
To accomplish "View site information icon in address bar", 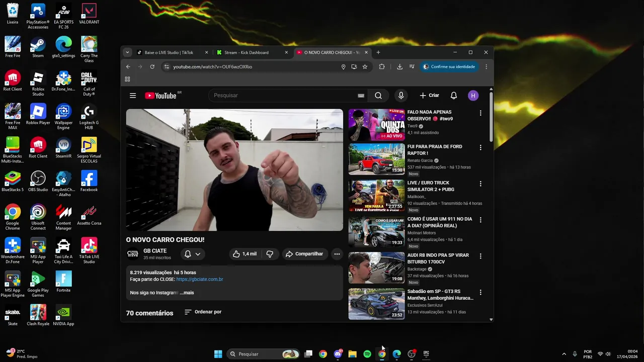I will tap(167, 66).
